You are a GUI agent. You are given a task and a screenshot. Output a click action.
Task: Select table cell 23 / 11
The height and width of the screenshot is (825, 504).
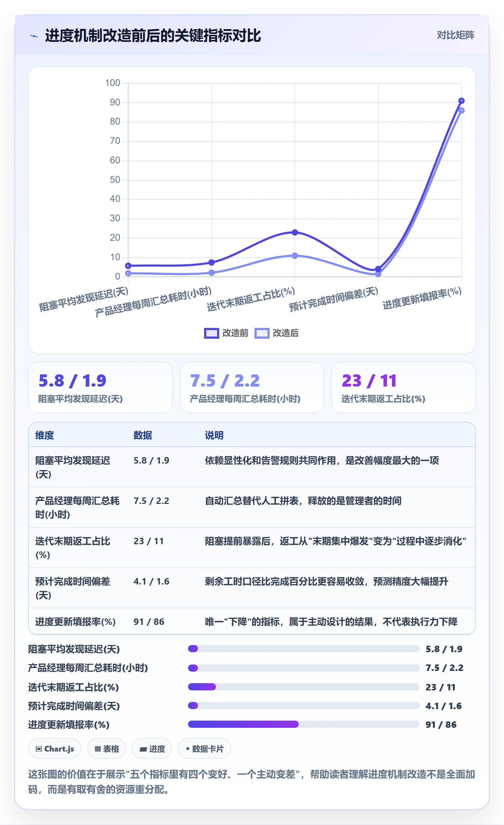[x=149, y=541]
